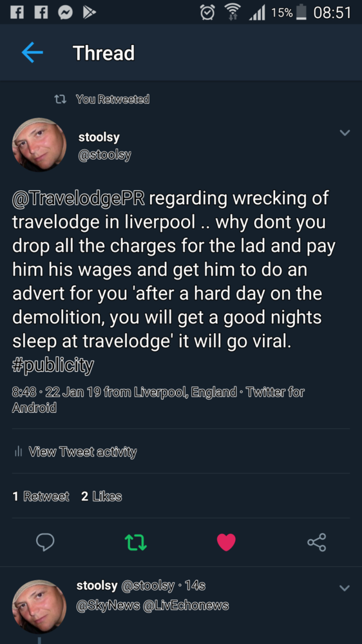Viewport: 362px width, 644px height.
Task: Tap the alarm clock status icon
Action: click(x=207, y=13)
